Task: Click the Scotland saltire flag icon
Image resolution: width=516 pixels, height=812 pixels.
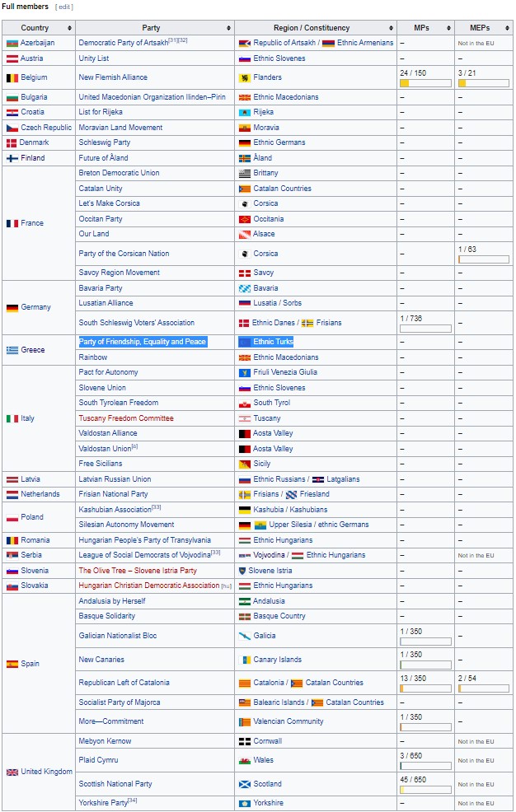Action: [x=245, y=785]
